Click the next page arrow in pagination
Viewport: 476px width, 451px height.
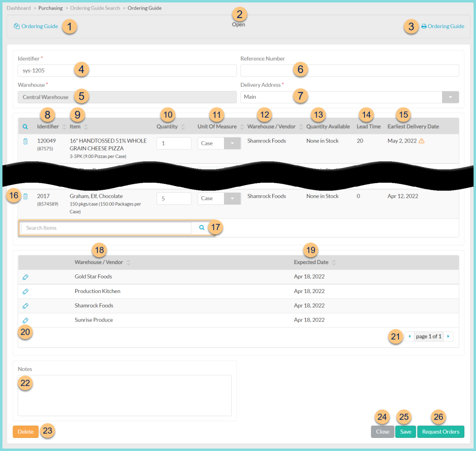[447, 336]
